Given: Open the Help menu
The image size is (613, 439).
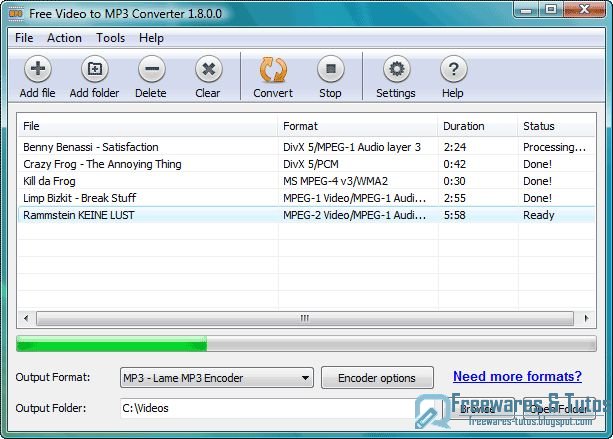Looking at the screenshot, I should click(x=151, y=38).
